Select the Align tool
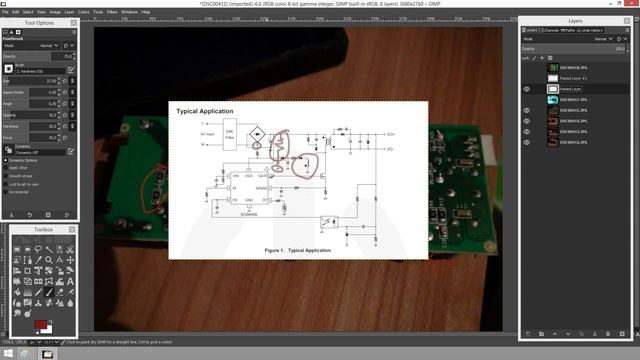Screen dimensions: 640x360 coord(17,271)
